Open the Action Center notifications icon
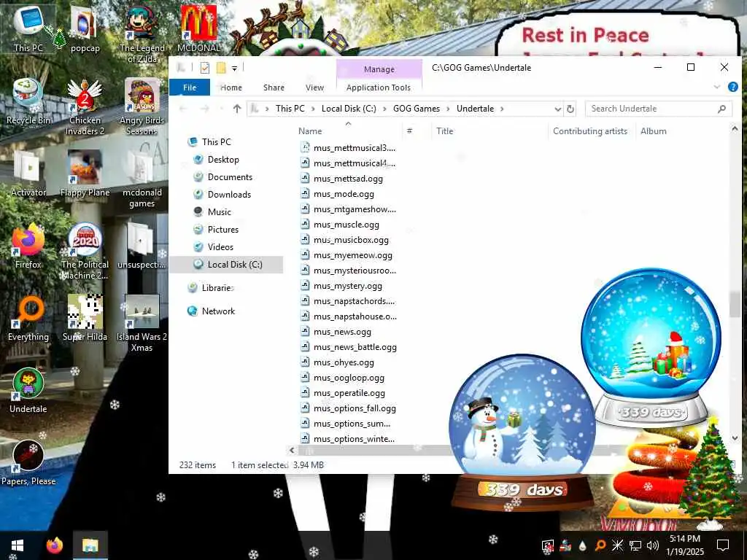This screenshot has width=747, height=560. [x=723, y=545]
